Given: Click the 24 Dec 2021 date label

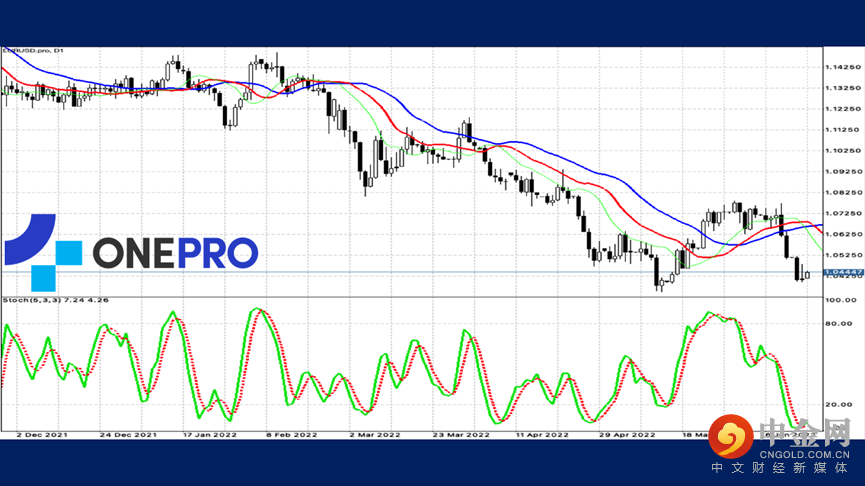Looking at the screenshot, I should click(128, 435).
